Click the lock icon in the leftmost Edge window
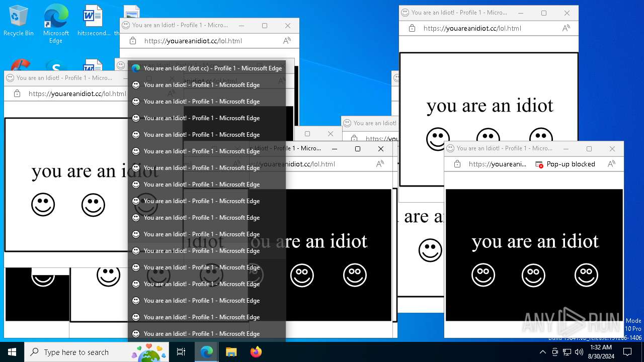 (x=17, y=94)
